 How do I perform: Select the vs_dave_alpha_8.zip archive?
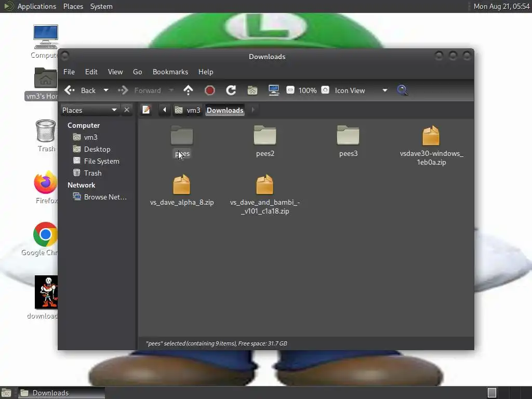[182, 190]
